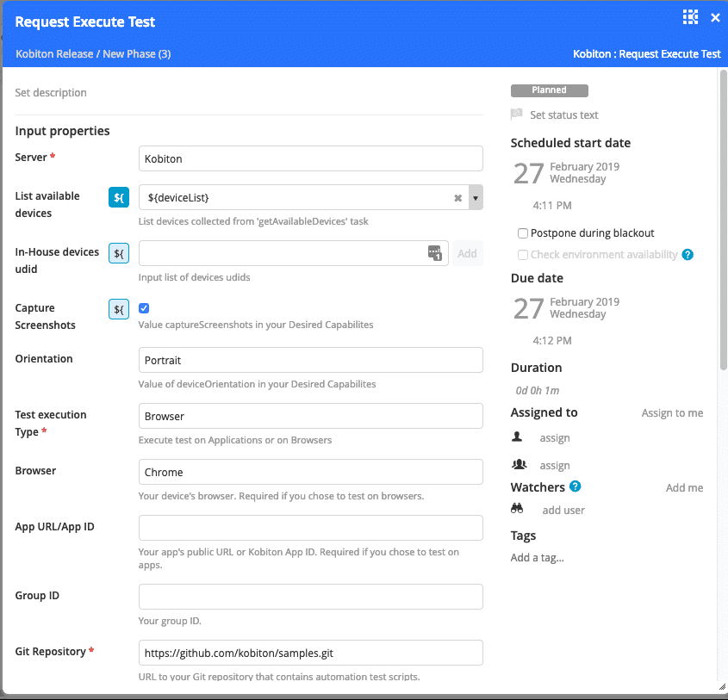Toggle variable button for List available devices
Screen dimensions: 728x700
[119, 197]
